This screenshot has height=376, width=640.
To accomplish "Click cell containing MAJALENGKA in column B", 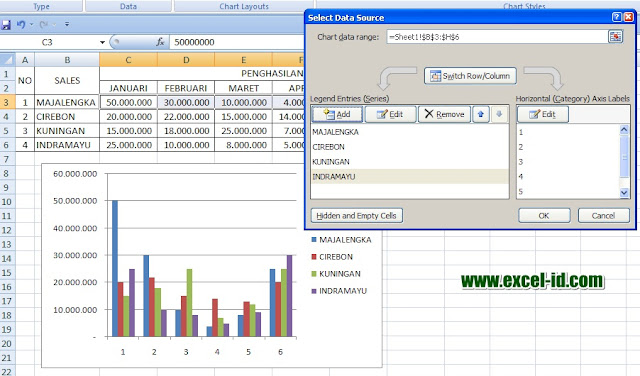I will click(x=67, y=102).
